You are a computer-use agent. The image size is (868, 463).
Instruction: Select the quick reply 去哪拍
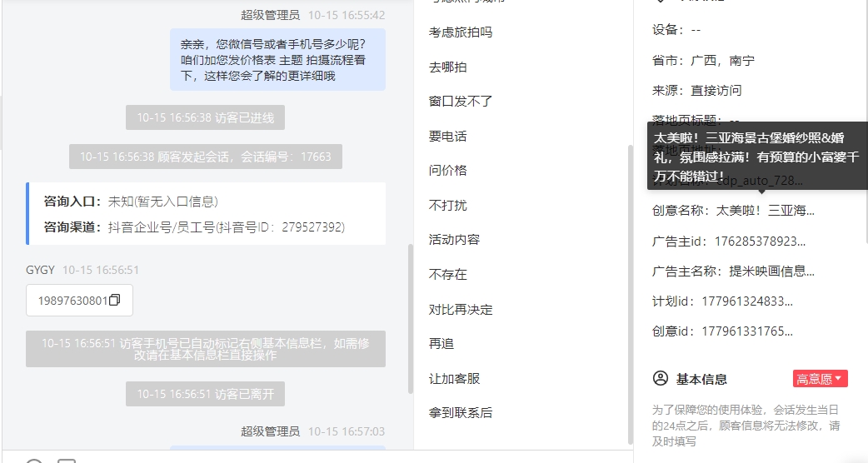click(x=447, y=67)
